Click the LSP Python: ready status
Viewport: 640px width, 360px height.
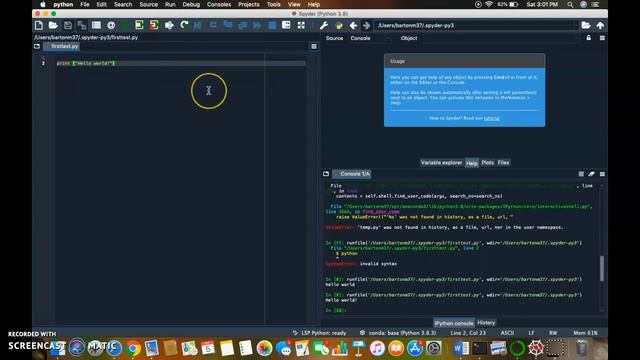coord(320,333)
